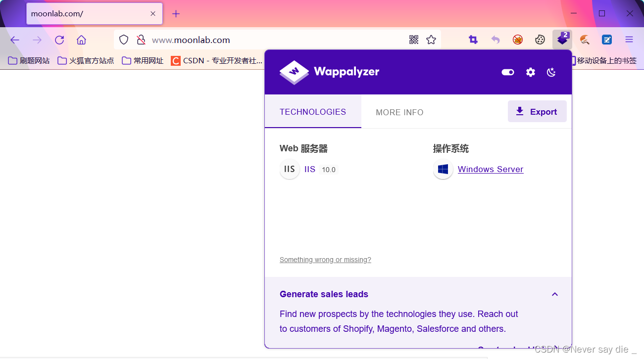Screen dimensions: 644x359
Task: Open the paint brush theme extension
Action: 585,40
